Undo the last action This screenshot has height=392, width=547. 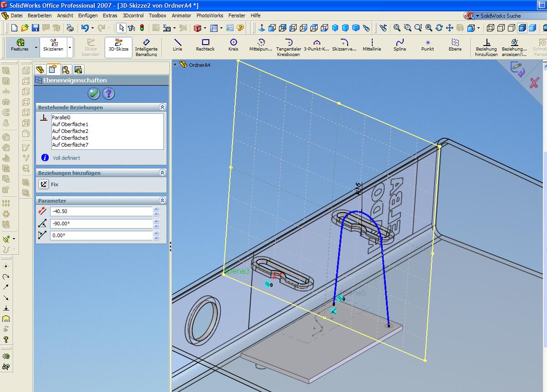[85, 28]
